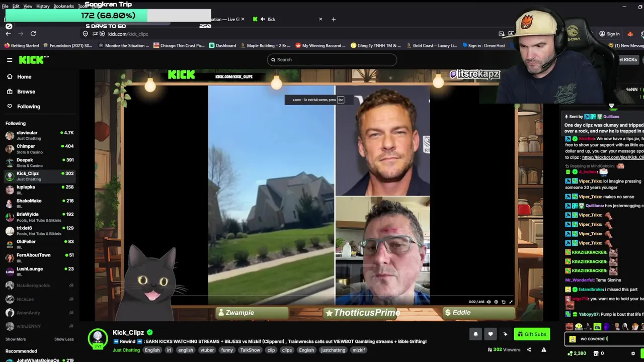Click the Gift Subs button

pos(532,334)
